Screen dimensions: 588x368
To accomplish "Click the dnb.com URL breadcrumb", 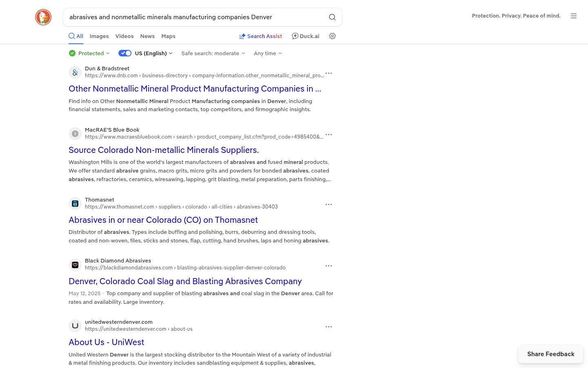I will [205, 76].
